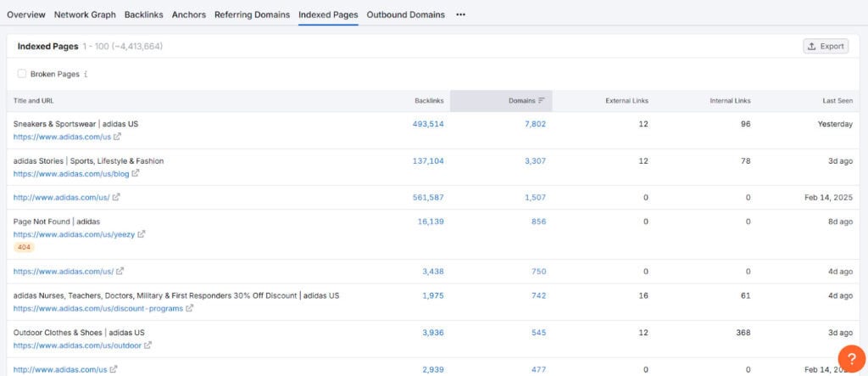Click backlinks count 1,975
Screen dimensions: 868x376
coord(433,296)
